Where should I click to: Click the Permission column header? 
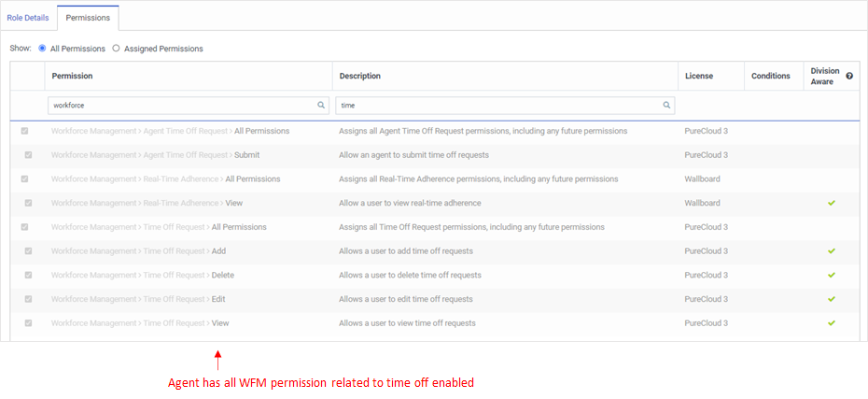tap(72, 76)
